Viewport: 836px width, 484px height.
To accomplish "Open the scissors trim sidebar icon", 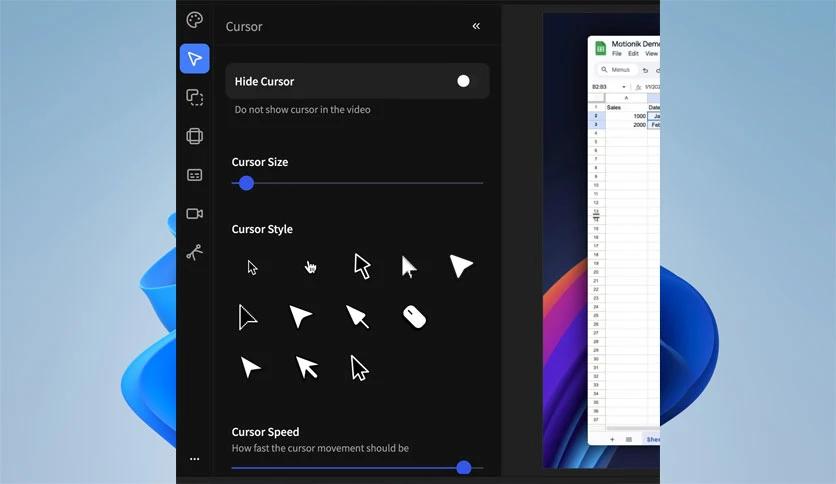I will (x=195, y=252).
